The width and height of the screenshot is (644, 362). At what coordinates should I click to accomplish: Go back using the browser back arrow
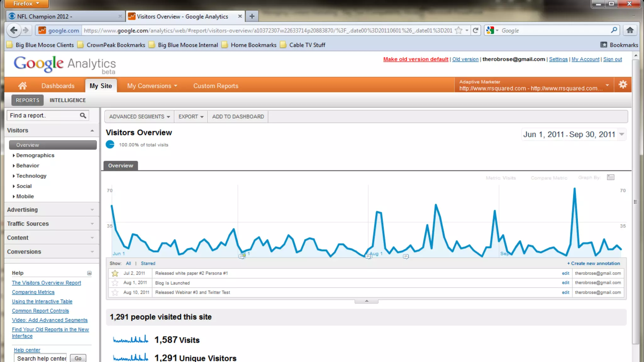click(x=14, y=30)
